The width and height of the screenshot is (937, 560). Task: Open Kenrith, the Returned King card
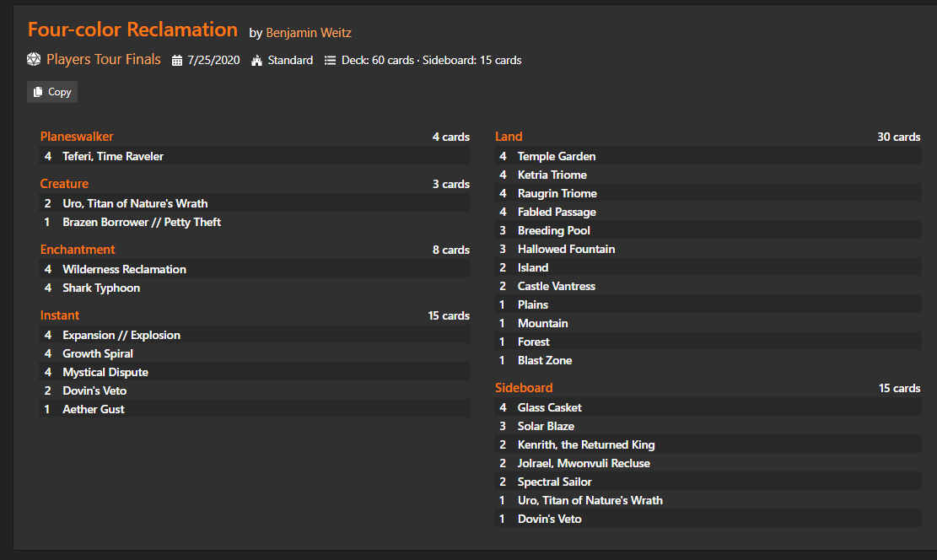585,444
